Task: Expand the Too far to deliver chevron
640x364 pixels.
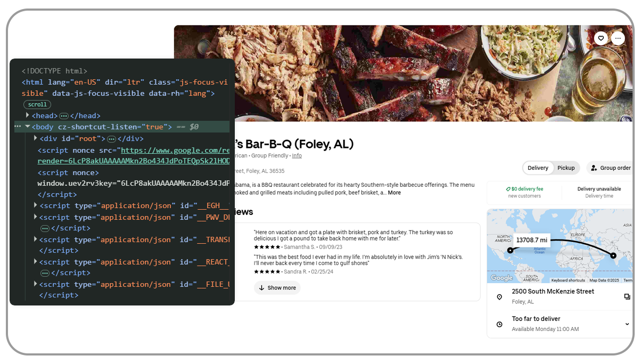Action: click(627, 324)
